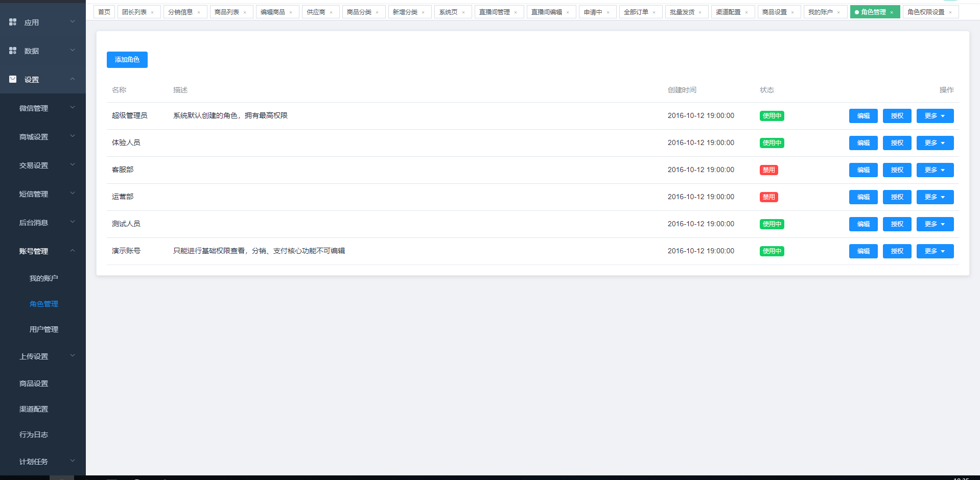Select 角色管理 in sidebar
The height and width of the screenshot is (480, 980).
44,304
